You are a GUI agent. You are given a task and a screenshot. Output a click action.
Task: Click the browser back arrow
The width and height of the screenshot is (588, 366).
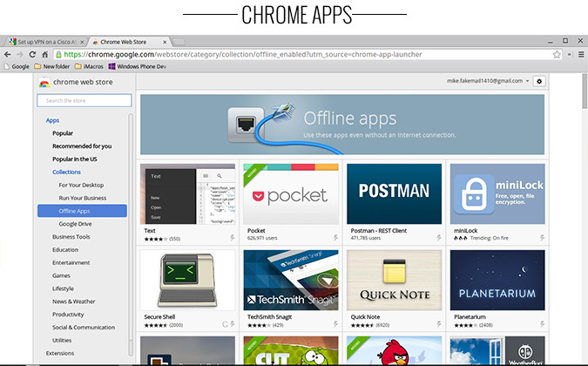[x=8, y=54]
